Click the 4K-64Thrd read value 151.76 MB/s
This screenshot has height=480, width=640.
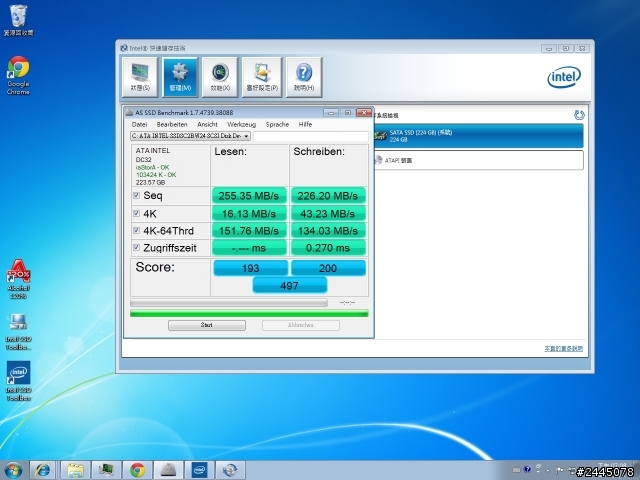(249, 231)
